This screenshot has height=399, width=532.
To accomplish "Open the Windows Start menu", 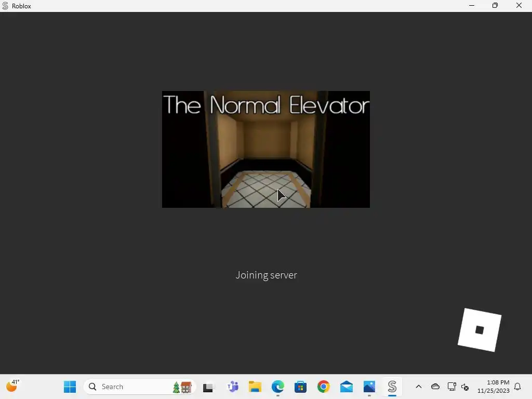I will (70, 387).
